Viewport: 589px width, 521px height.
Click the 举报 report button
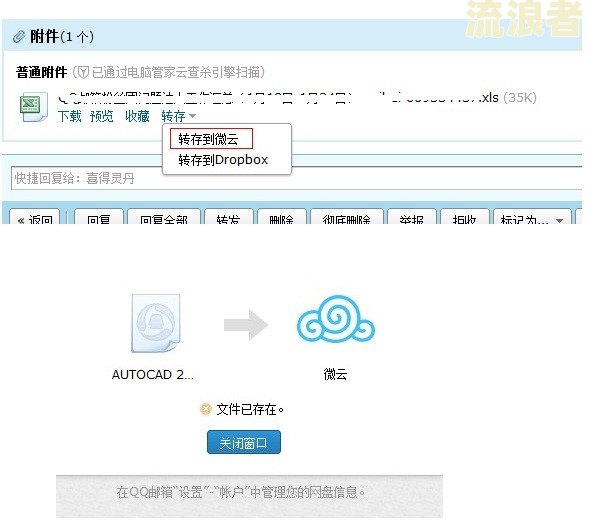pos(411,217)
